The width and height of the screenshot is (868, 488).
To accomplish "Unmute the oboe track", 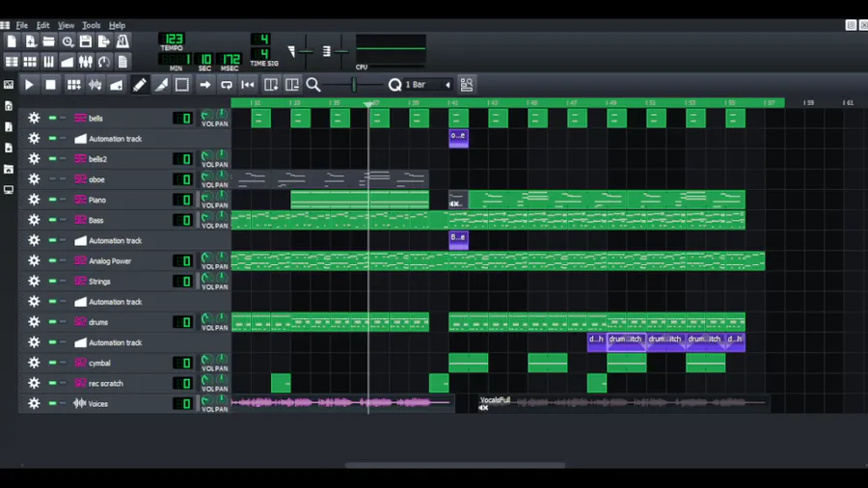I will tap(52, 179).
